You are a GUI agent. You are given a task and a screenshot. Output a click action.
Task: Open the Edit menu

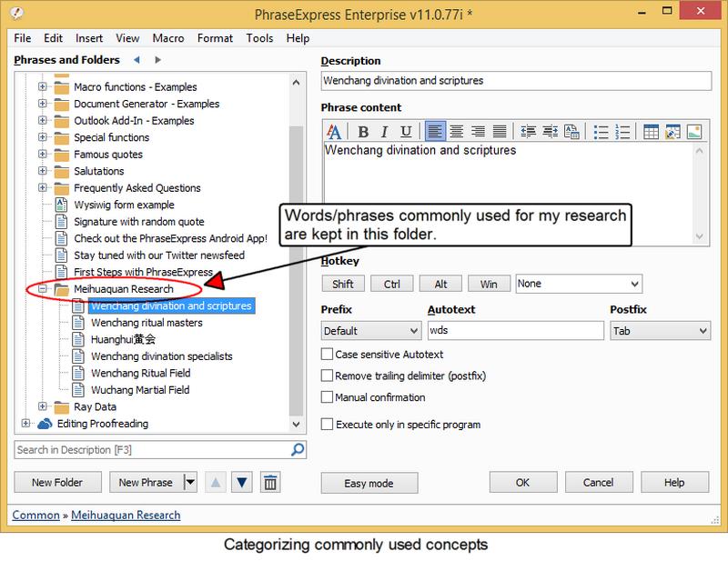(x=53, y=38)
